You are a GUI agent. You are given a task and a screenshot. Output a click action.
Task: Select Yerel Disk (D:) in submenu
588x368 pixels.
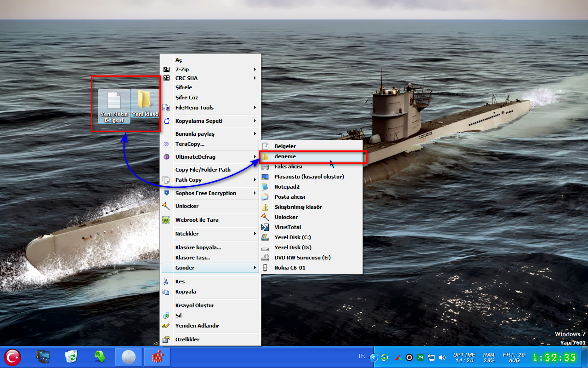click(x=311, y=247)
